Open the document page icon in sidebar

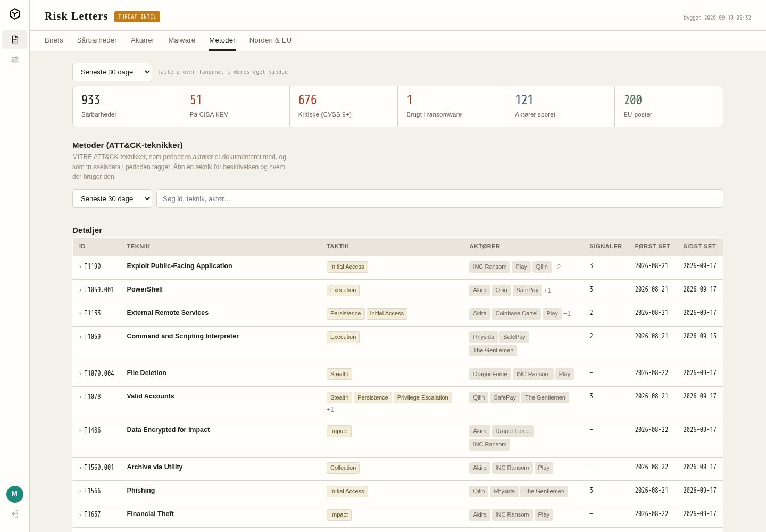(x=15, y=39)
